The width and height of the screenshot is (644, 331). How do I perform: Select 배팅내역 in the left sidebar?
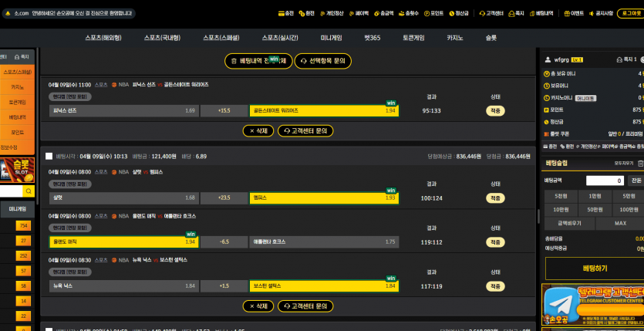click(x=17, y=117)
